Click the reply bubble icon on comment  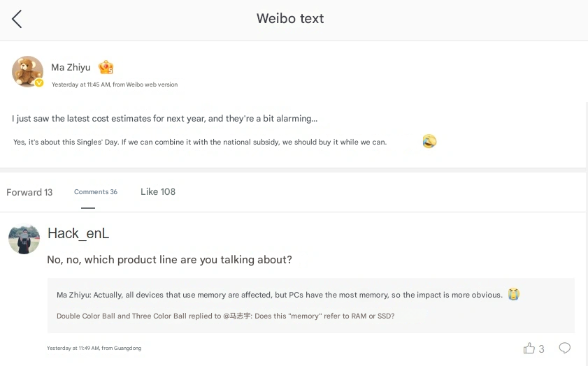pyautogui.click(x=565, y=348)
